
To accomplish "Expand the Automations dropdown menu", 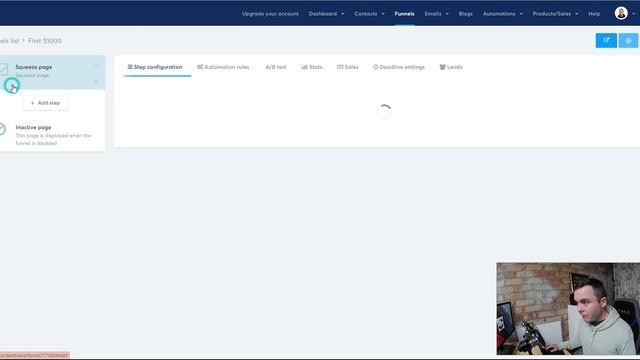I will pyautogui.click(x=502, y=14).
